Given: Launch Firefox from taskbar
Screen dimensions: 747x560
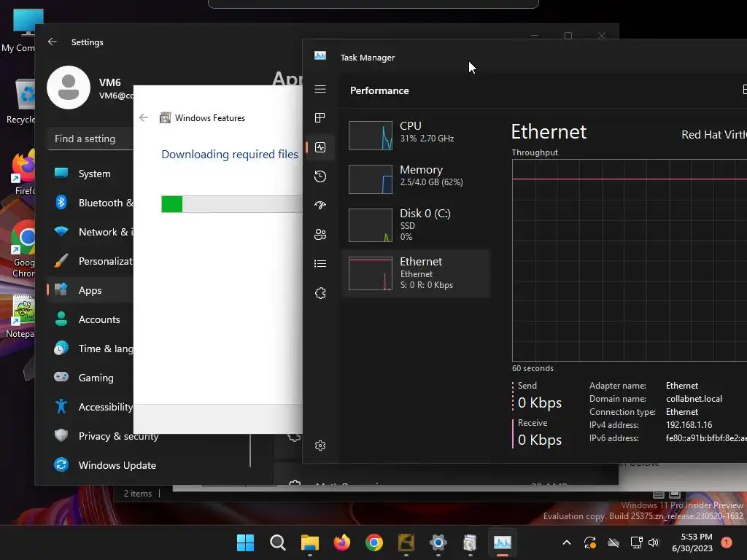Looking at the screenshot, I should 342,542.
